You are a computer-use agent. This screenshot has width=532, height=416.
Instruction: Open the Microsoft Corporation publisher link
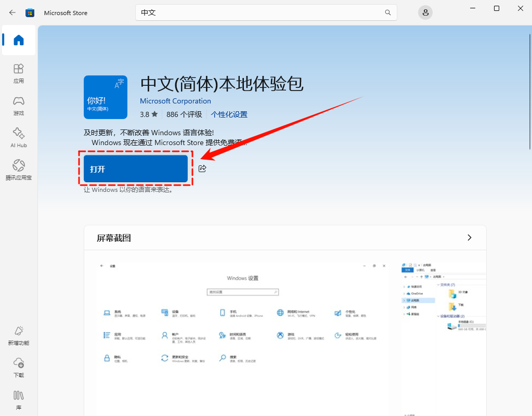click(x=175, y=100)
